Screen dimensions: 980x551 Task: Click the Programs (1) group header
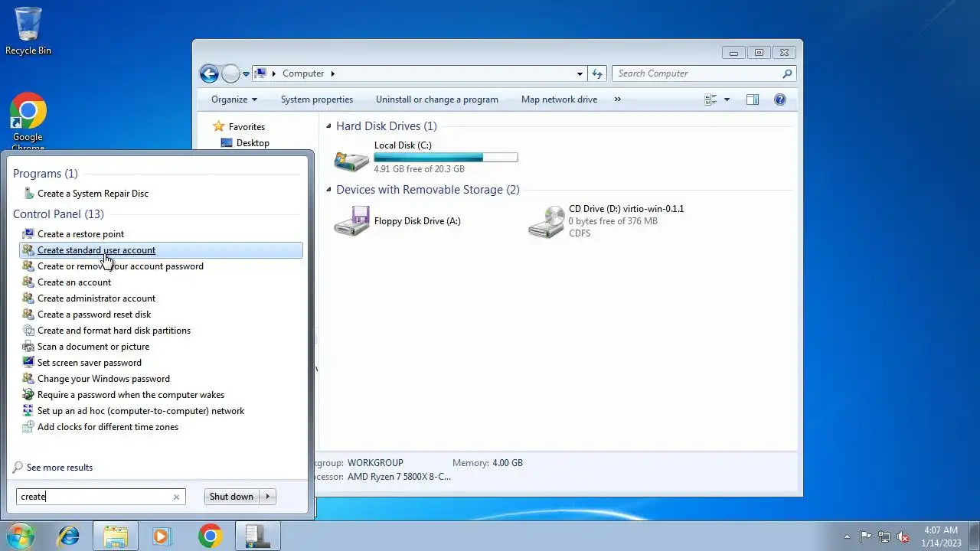pos(45,174)
